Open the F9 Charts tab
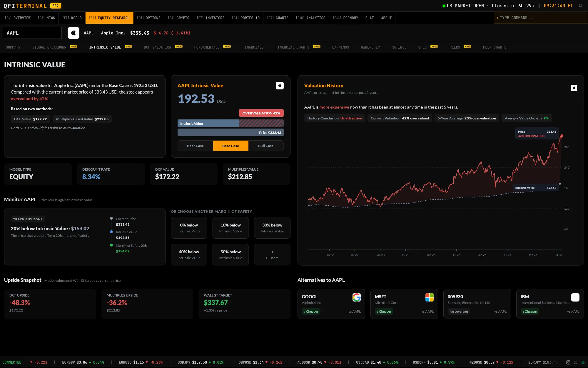The width and height of the screenshot is (588, 368). point(278,18)
